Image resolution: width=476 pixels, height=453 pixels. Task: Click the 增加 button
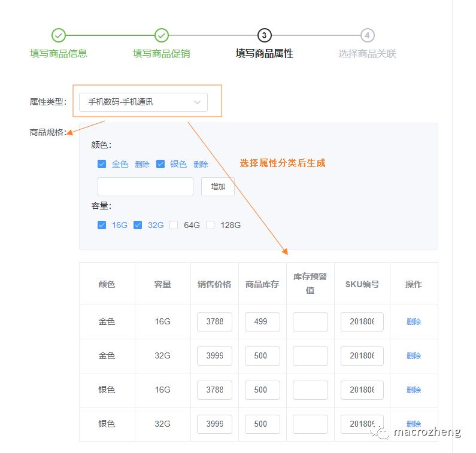point(218,187)
